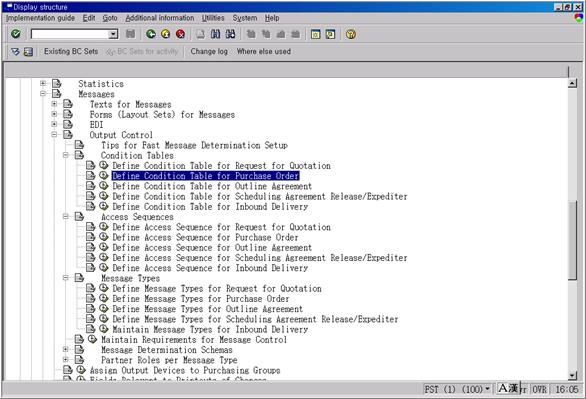Click the Where else used button

click(263, 52)
